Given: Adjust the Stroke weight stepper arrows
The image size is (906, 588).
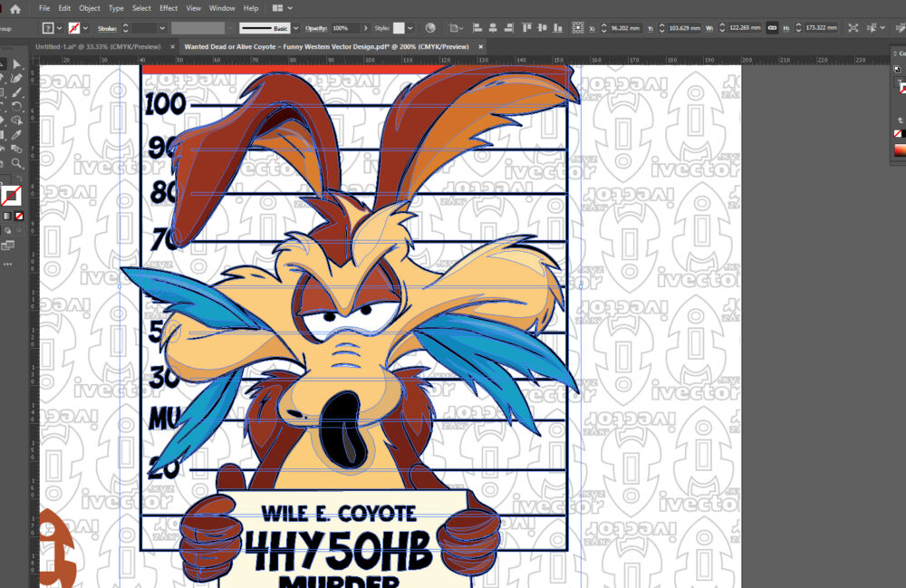Looking at the screenshot, I should pyautogui.click(x=125, y=28).
